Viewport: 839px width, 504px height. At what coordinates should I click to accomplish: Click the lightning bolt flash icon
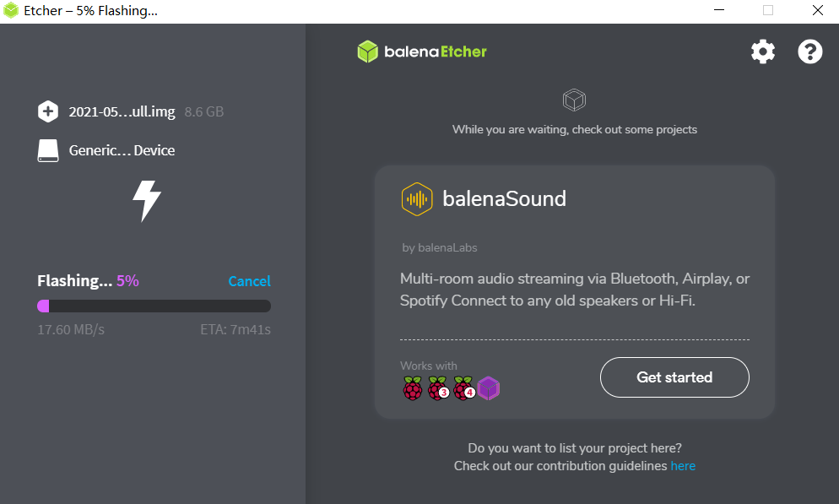tap(147, 201)
